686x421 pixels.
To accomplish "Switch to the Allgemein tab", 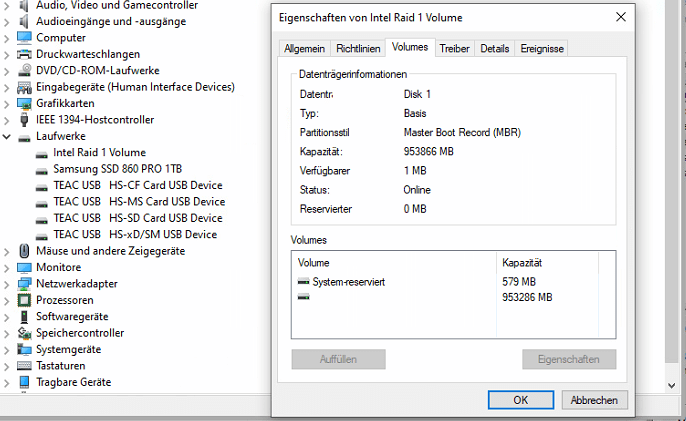I will (304, 49).
